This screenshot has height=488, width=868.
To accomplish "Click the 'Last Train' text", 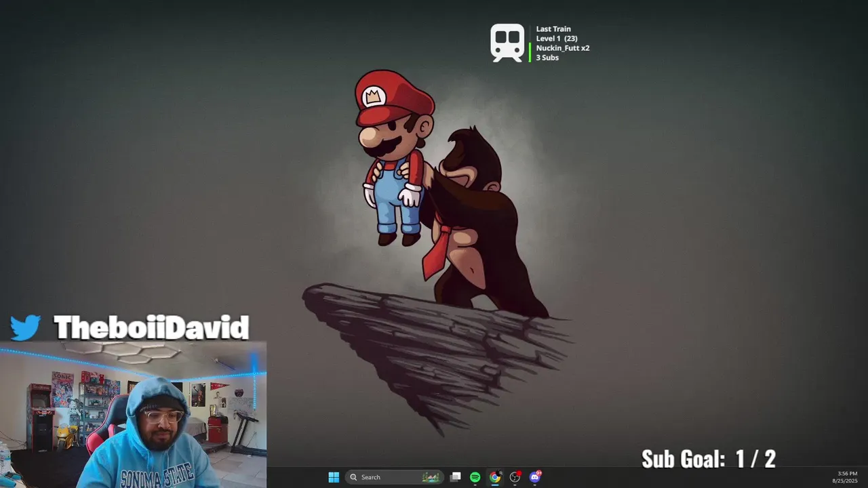I will [553, 29].
